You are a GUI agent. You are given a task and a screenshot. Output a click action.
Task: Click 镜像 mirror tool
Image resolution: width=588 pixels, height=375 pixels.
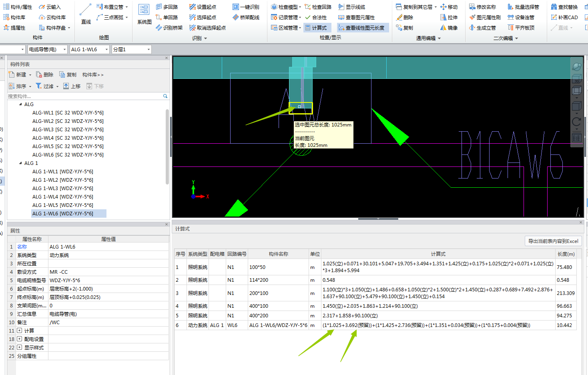tap(449, 28)
